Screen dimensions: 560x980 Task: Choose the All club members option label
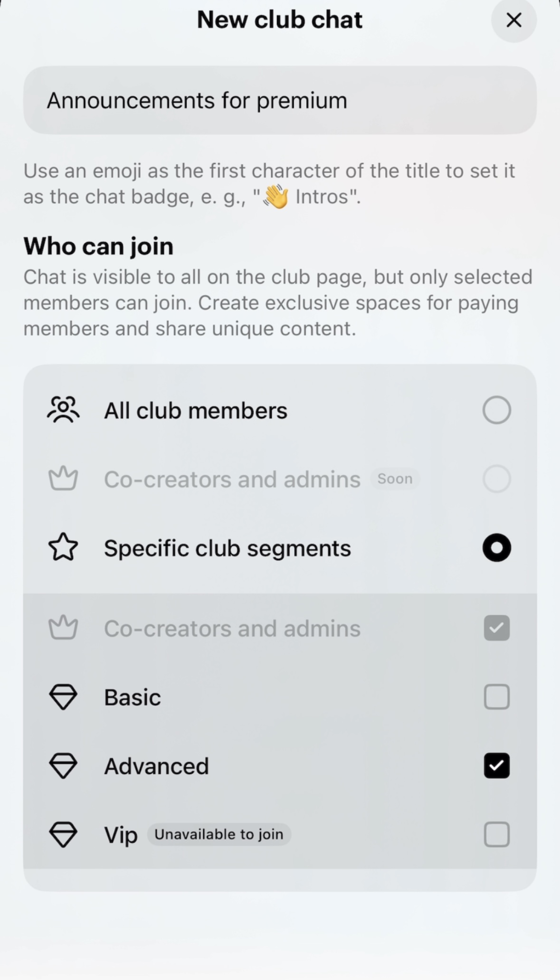[x=196, y=410]
